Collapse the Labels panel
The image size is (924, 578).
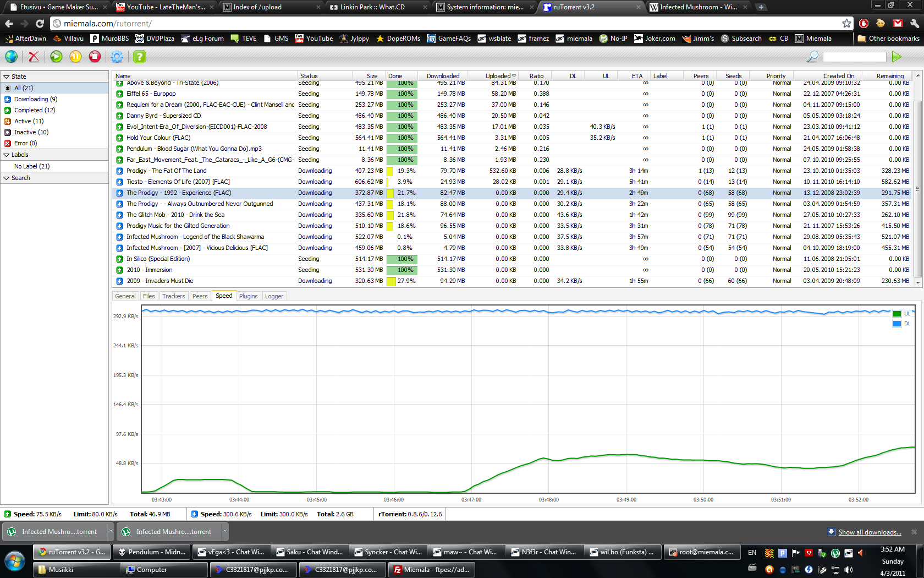7,155
